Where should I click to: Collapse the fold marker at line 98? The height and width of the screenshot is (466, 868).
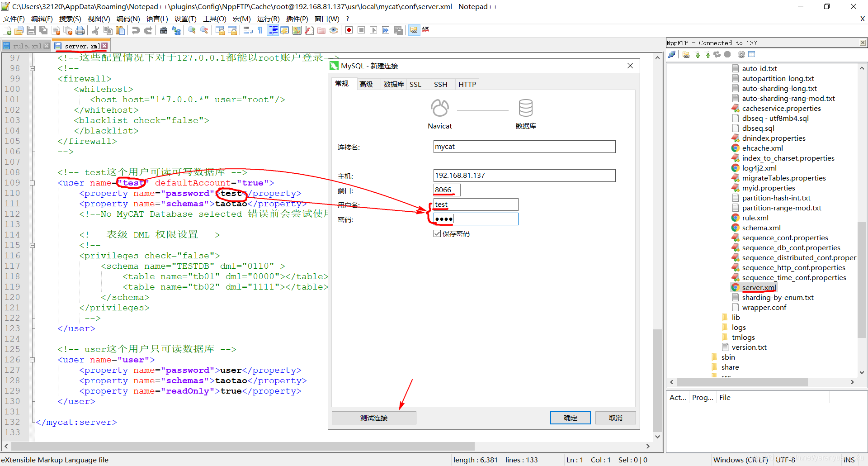coord(33,68)
